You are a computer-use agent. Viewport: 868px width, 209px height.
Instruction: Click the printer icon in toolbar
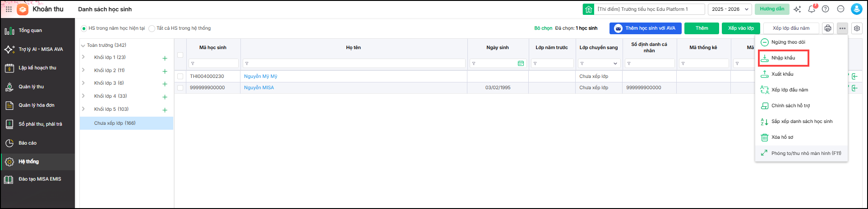pyautogui.click(x=827, y=28)
